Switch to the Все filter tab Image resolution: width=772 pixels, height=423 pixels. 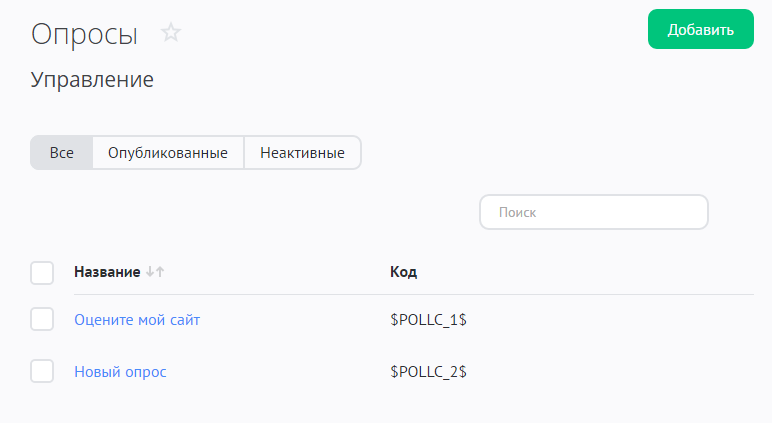62,153
